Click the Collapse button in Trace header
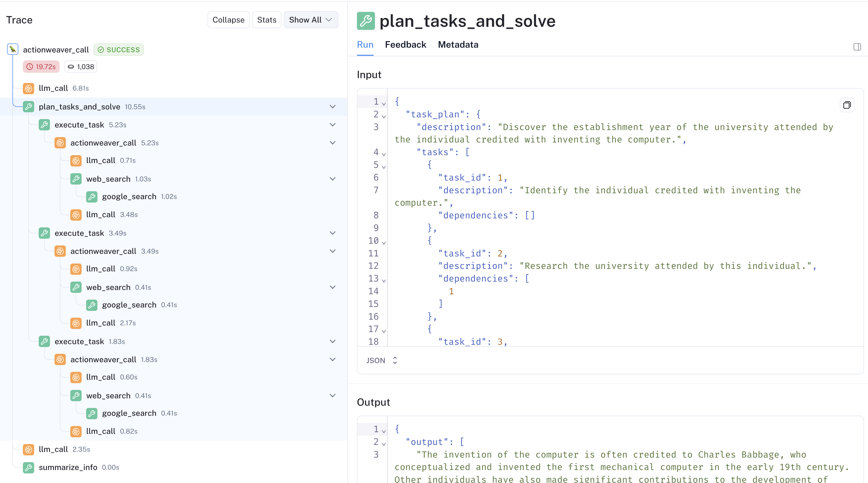 [228, 20]
